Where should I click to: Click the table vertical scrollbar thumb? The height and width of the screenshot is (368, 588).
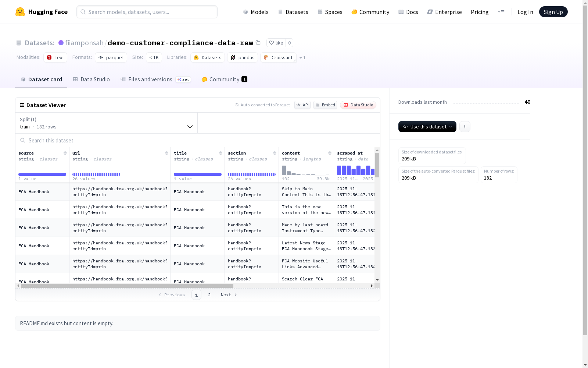point(377,165)
